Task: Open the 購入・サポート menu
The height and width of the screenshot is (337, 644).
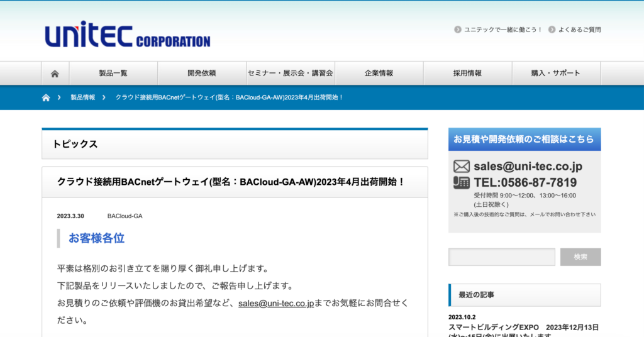Action: 556,74
